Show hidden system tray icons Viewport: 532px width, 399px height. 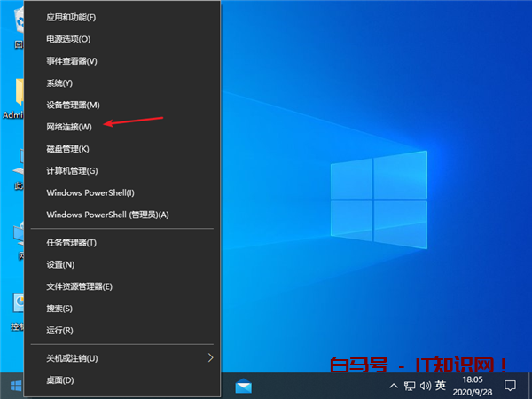394,386
